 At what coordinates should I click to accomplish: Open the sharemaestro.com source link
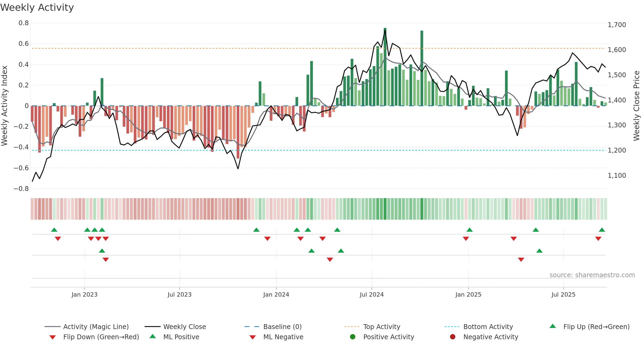click(x=592, y=275)
